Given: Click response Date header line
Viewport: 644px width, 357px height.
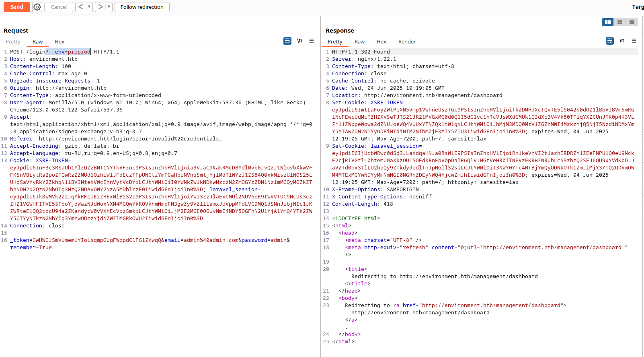Looking at the screenshot, I should [388, 88].
